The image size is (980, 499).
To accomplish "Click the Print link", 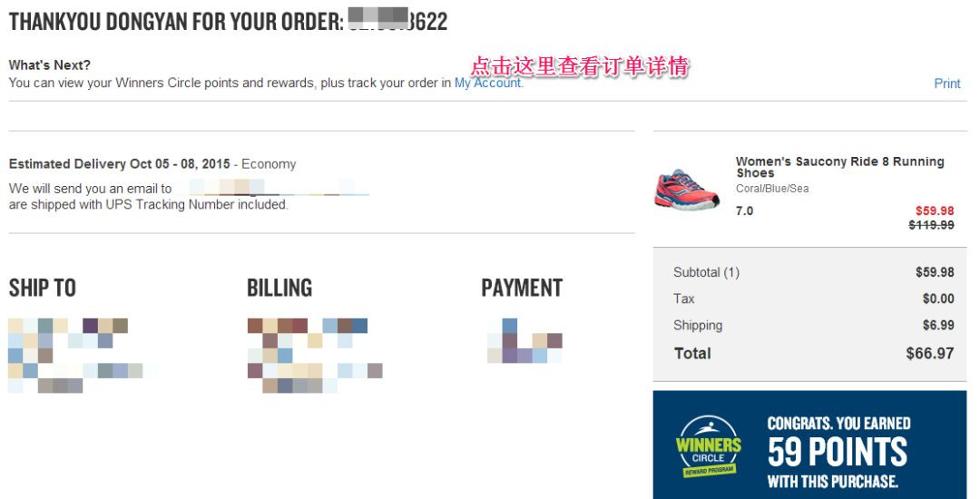I will [946, 83].
